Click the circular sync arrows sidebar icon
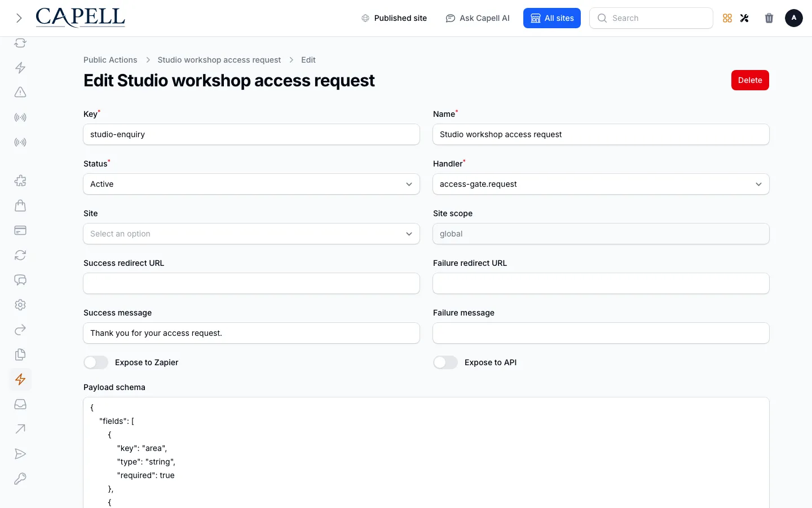This screenshot has height=508, width=812. 20,255
